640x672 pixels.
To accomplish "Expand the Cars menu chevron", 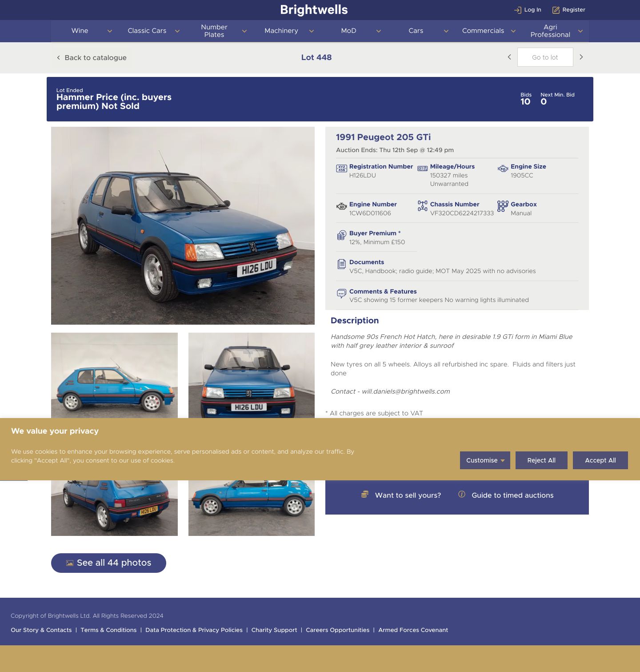I will click(446, 31).
